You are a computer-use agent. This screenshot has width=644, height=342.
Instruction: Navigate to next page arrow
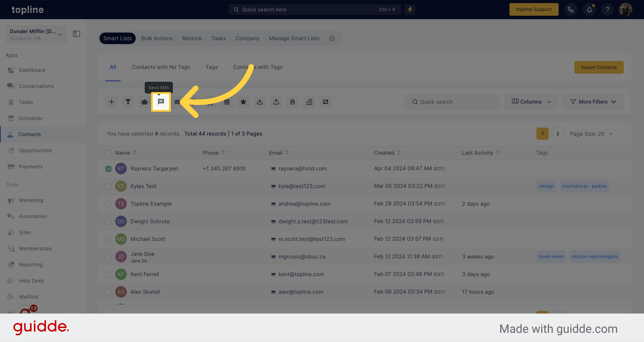coord(558,134)
